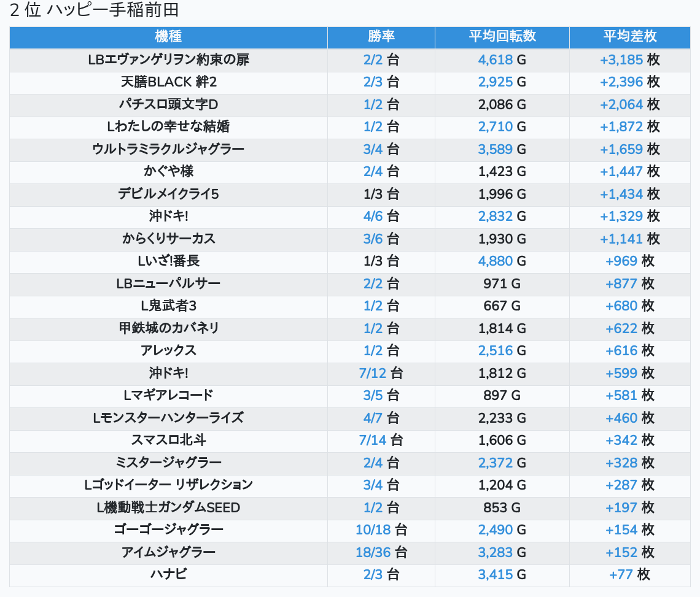
Task: Click the 3,415 G average spins value
Action: 502,575
